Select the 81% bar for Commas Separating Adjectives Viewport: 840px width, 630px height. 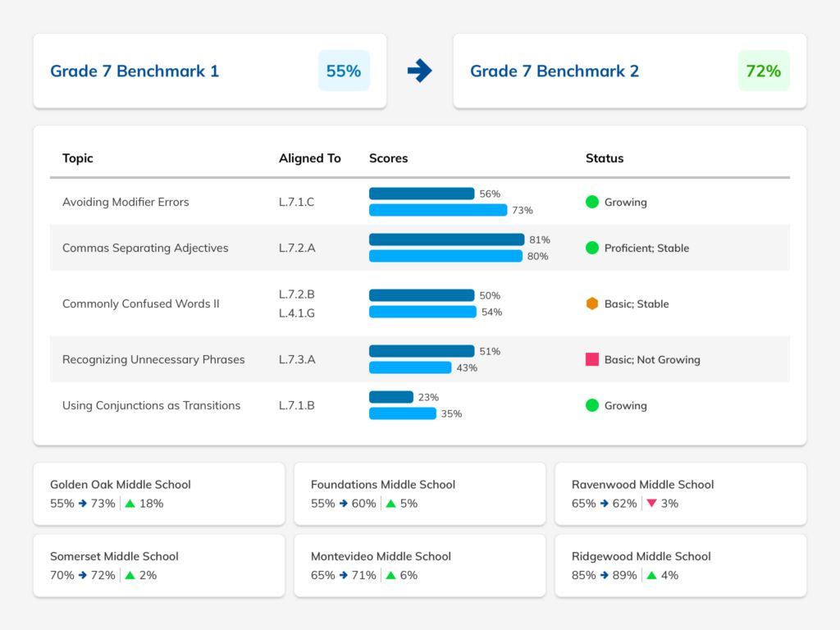point(447,240)
